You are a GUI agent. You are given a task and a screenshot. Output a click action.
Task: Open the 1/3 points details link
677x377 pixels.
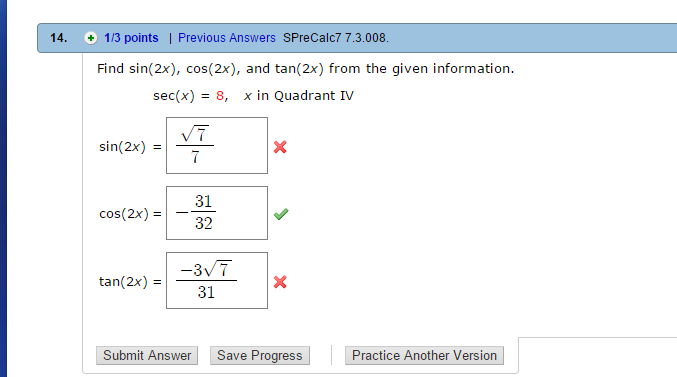pos(131,38)
